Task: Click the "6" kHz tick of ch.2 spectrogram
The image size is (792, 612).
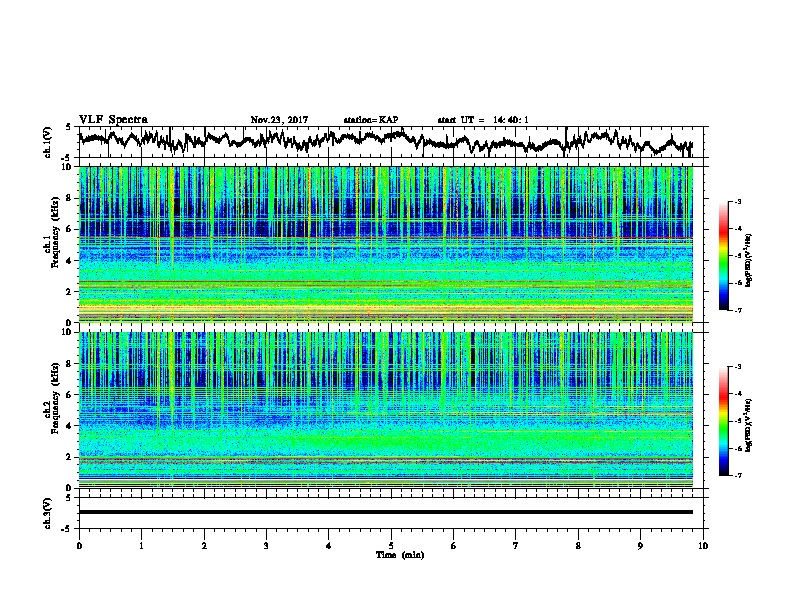Action: click(x=69, y=395)
